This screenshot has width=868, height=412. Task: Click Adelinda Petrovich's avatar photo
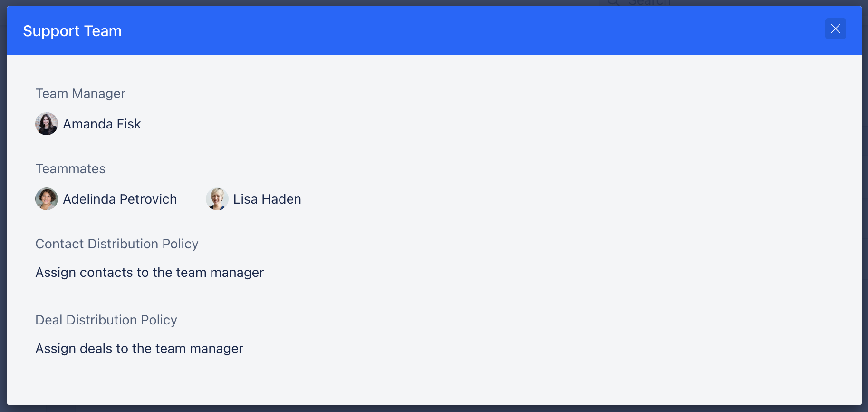click(x=47, y=199)
